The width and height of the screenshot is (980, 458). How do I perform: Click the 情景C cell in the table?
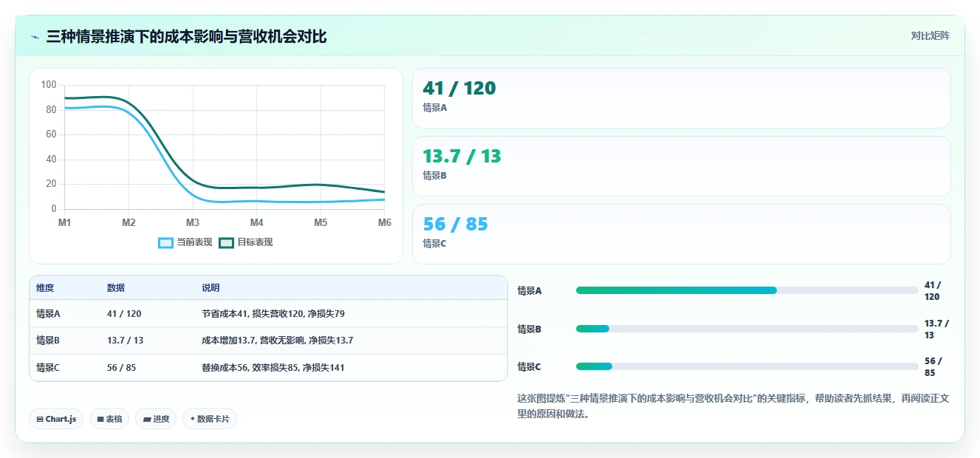[48, 367]
